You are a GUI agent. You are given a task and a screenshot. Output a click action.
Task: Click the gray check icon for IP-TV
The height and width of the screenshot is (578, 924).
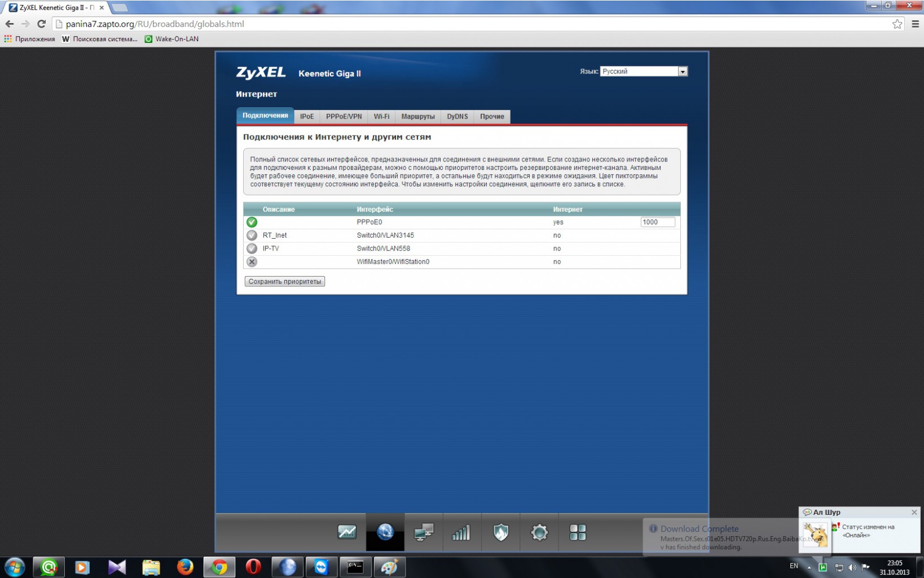click(x=252, y=248)
